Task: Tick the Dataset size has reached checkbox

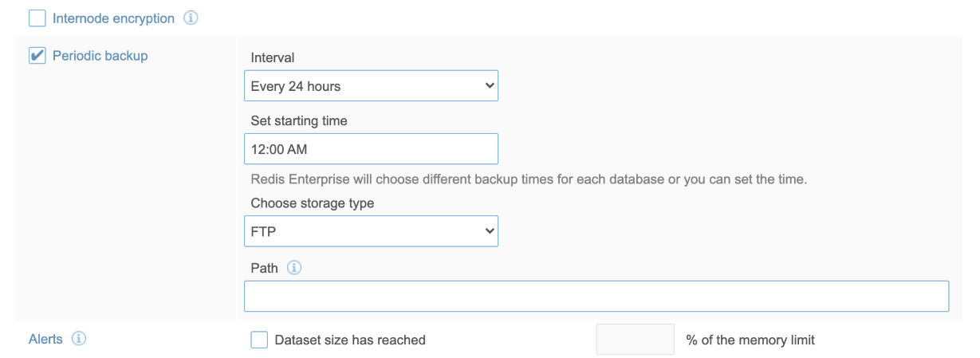Action: [x=259, y=340]
